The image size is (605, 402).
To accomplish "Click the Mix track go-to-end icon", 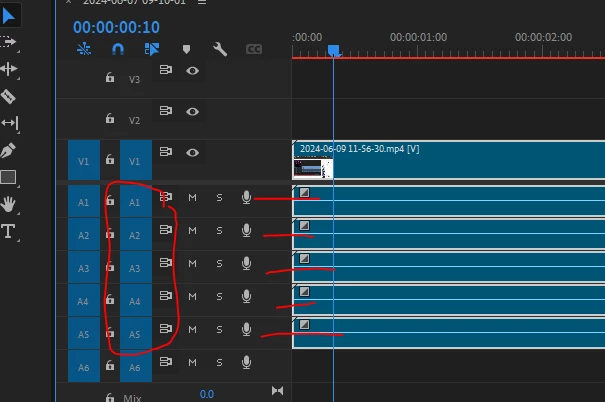I will click(277, 391).
